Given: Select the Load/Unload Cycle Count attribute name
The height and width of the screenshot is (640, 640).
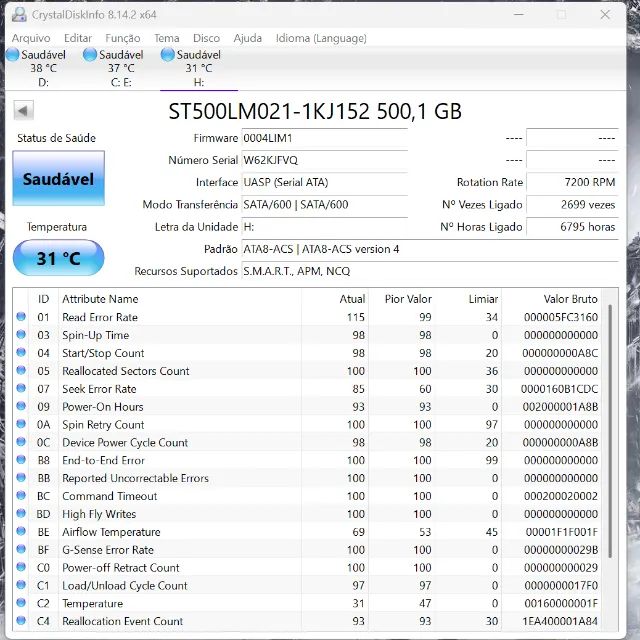Looking at the screenshot, I should pyautogui.click(x=124, y=586).
